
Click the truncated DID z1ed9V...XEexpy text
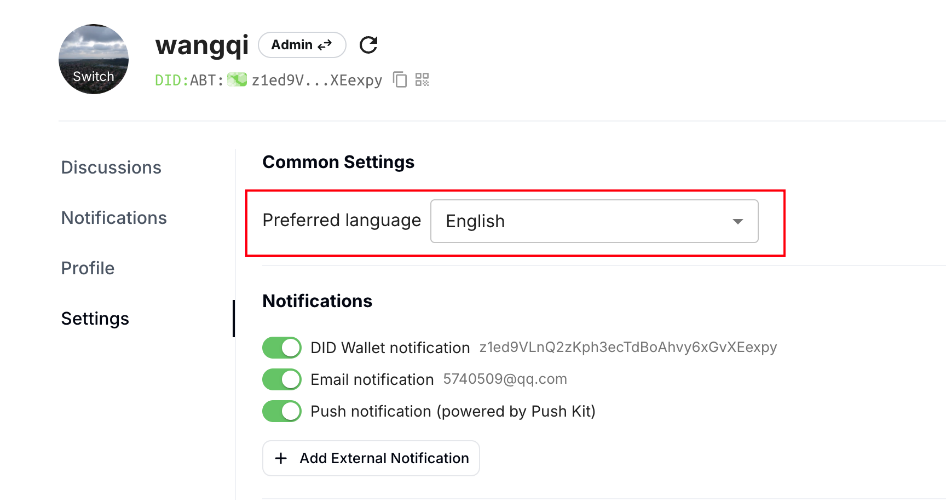[316, 80]
